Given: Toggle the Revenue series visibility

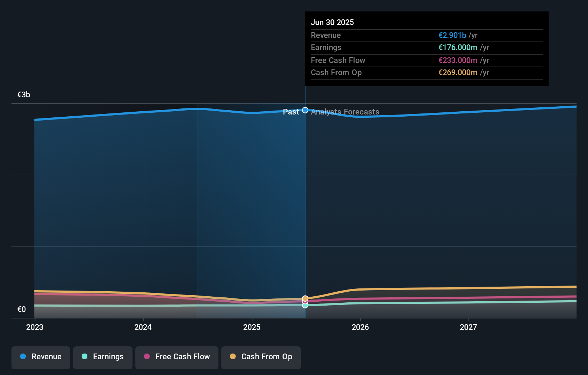Looking at the screenshot, I should pos(40,357).
